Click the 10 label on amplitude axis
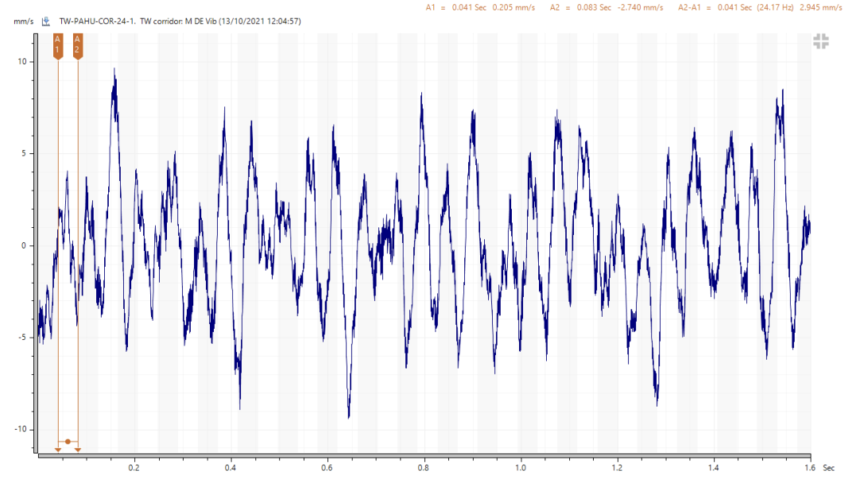 coord(22,62)
